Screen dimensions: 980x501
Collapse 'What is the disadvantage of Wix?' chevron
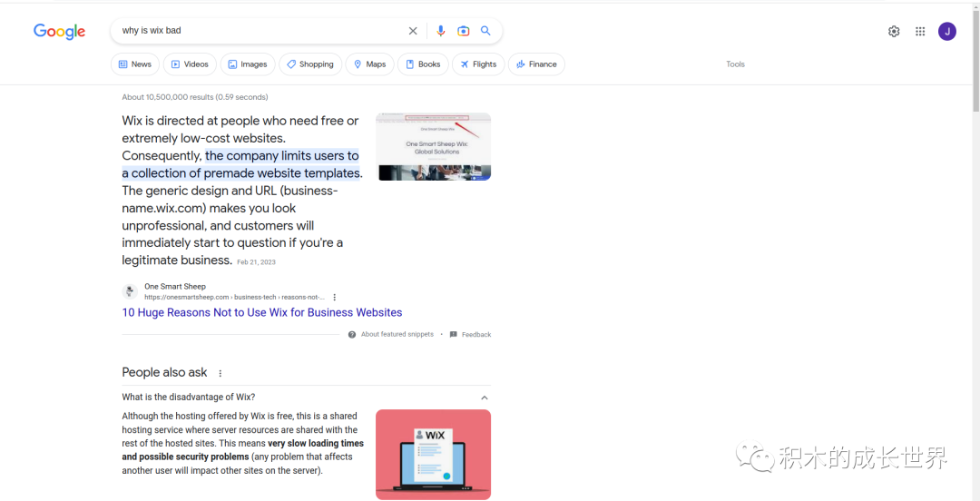(485, 398)
